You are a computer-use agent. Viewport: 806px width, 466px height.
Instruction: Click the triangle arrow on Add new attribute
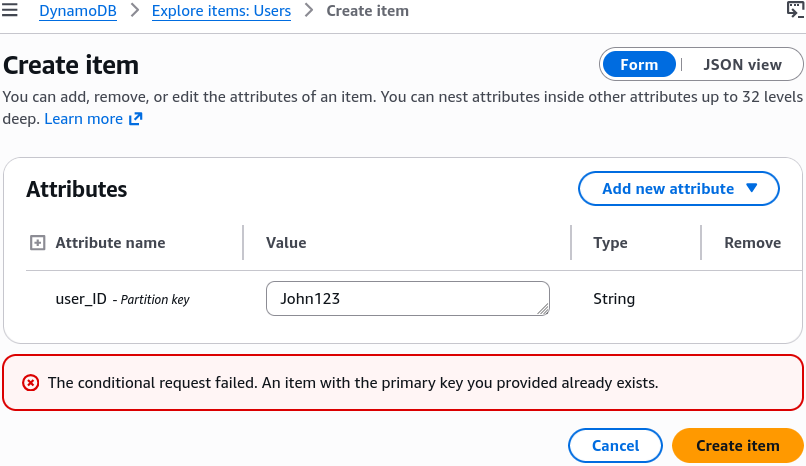coord(752,188)
